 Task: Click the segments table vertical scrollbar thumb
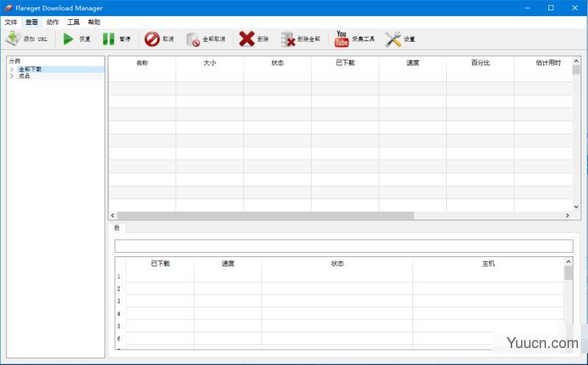click(x=568, y=272)
